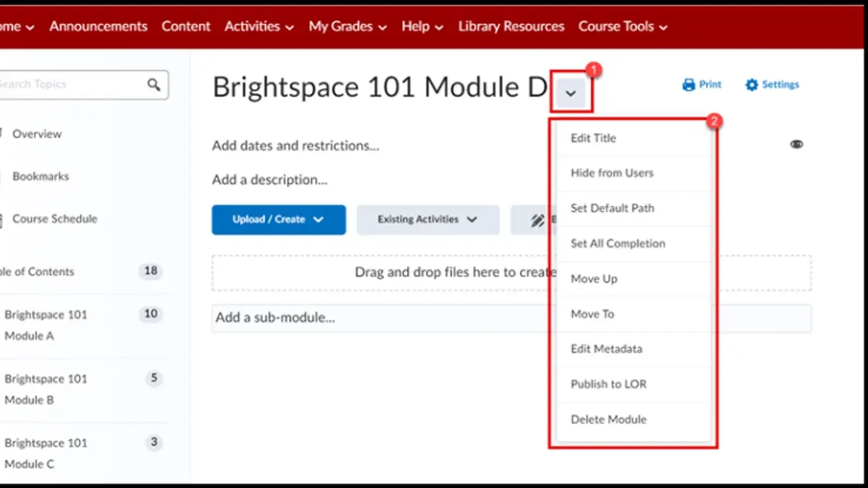
Task: Open Brightspace 101 Module A
Action: (46, 325)
